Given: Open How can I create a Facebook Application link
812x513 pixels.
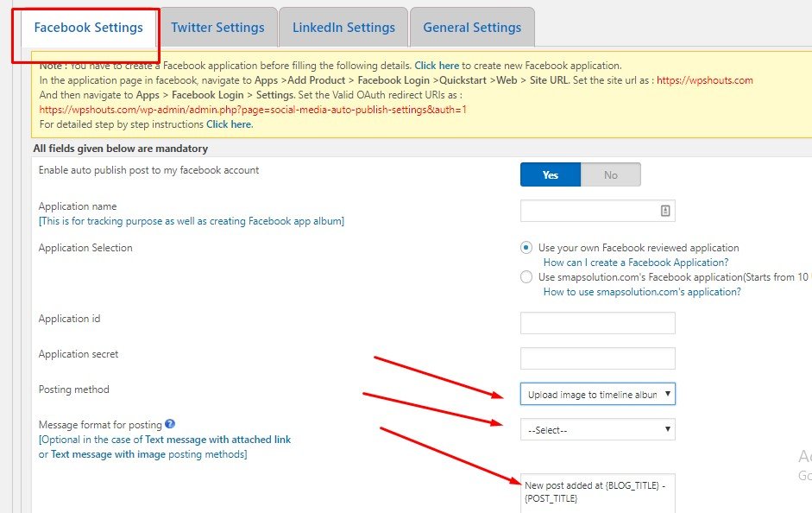Looking at the screenshot, I should (x=636, y=263).
